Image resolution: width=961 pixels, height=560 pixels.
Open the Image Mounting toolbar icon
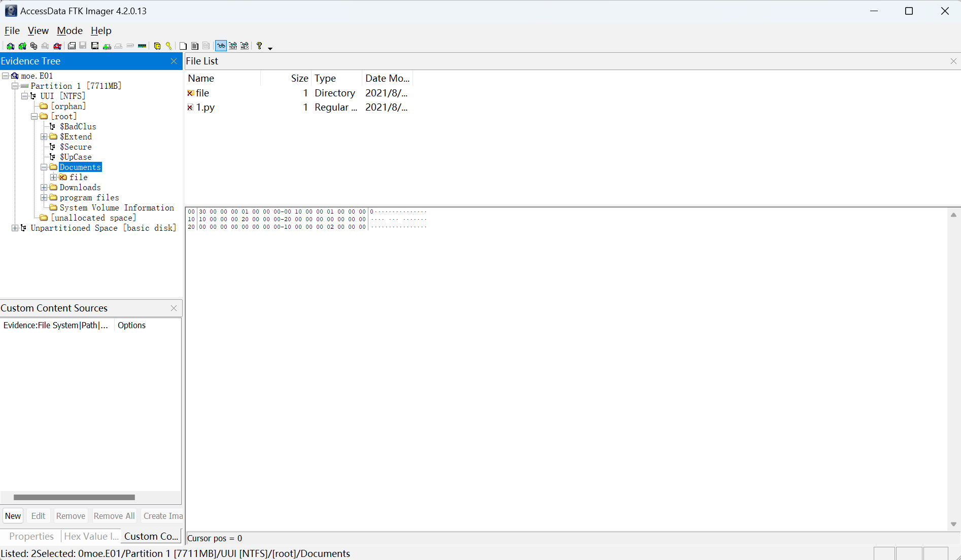[33, 46]
